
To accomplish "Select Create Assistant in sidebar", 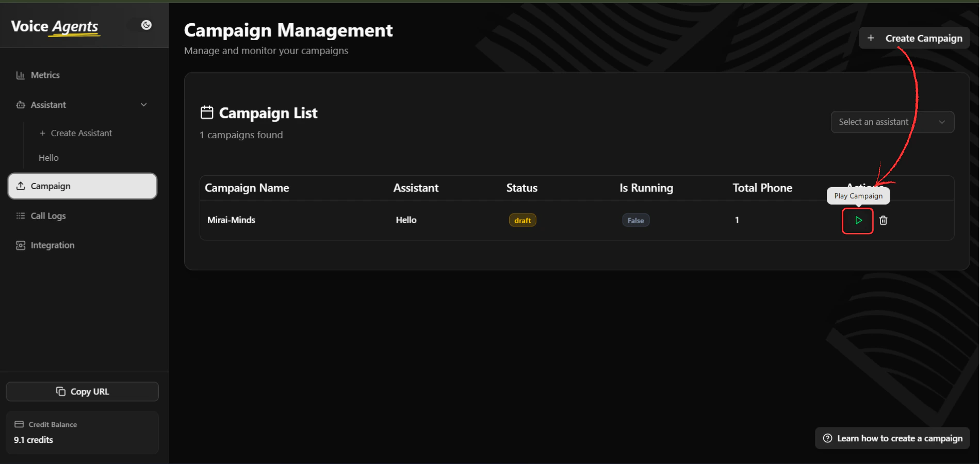I will (x=81, y=132).
